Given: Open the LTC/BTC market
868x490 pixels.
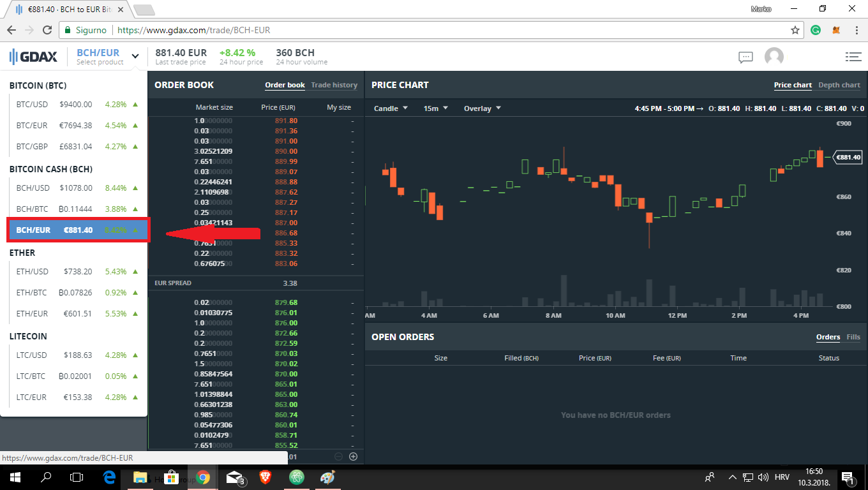Looking at the screenshot, I should pos(77,376).
